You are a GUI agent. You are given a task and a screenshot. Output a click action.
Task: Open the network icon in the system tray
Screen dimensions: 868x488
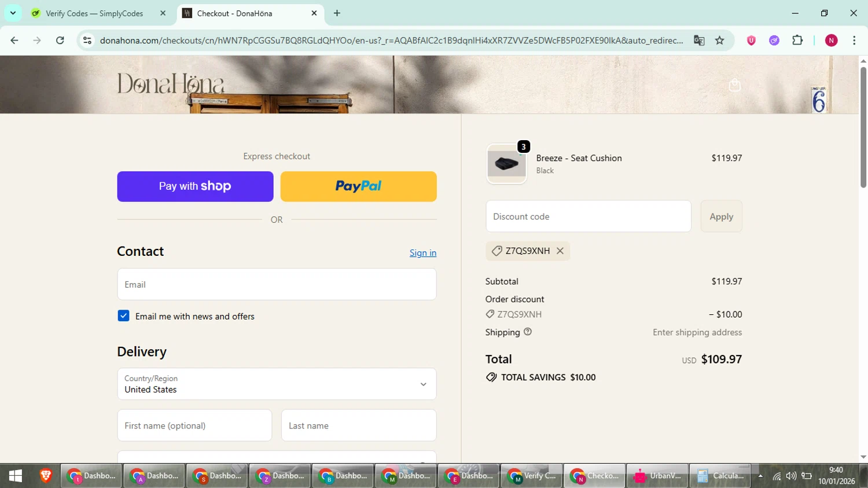(x=777, y=476)
